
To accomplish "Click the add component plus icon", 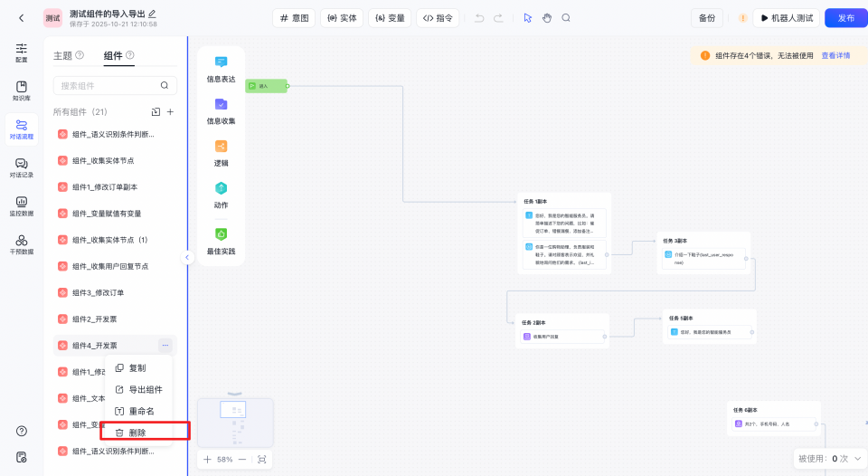I will pyautogui.click(x=170, y=112).
